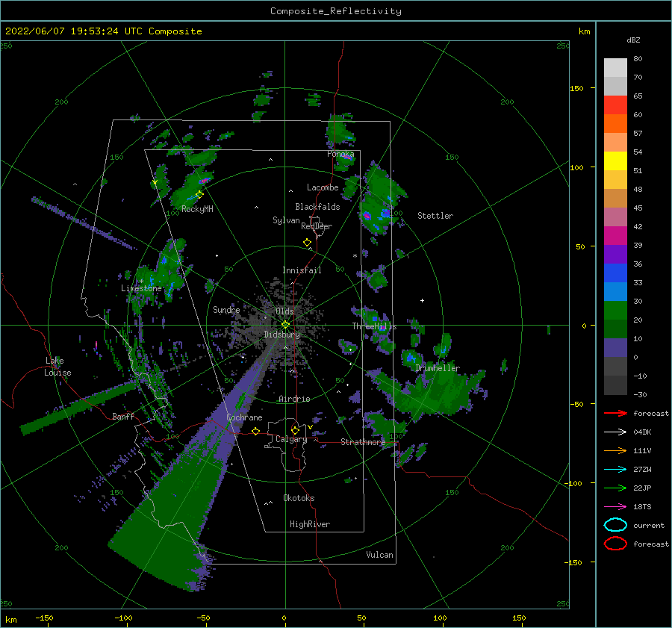This screenshot has height=628, width=672.
Task: Click the Blackfalds town label
Action: coord(317,207)
